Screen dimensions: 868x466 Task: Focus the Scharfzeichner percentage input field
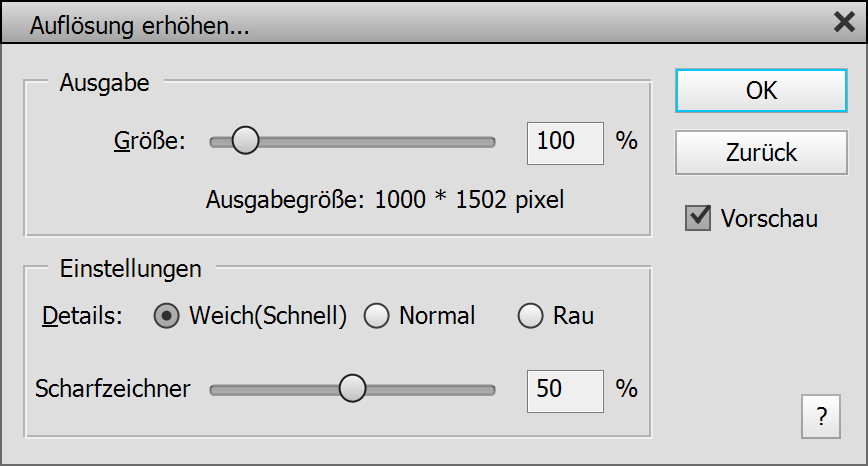click(x=565, y=389)
